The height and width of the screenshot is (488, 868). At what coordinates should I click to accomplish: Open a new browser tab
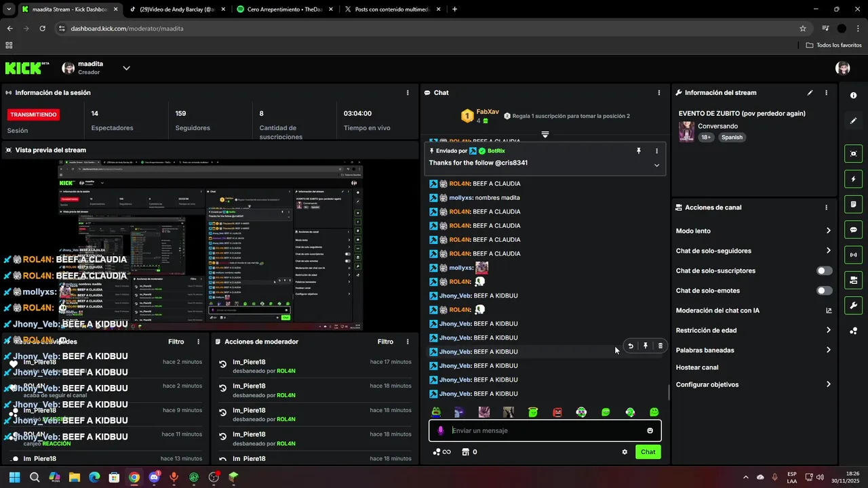tap(454, 9)
